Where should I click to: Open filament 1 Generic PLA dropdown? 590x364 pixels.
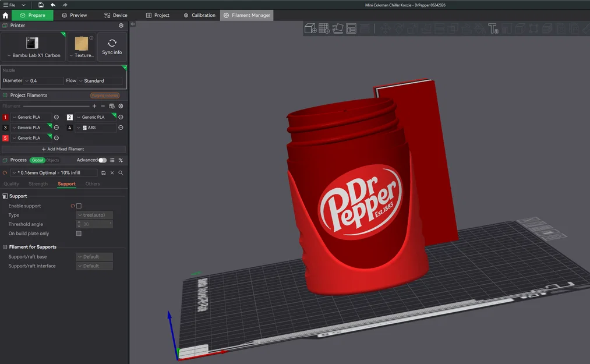click(x=31, y=117)
